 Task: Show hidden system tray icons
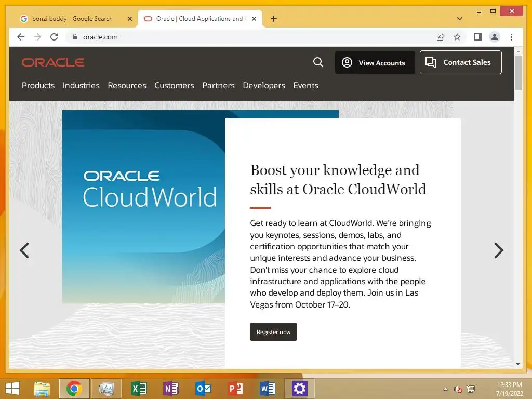445,389
